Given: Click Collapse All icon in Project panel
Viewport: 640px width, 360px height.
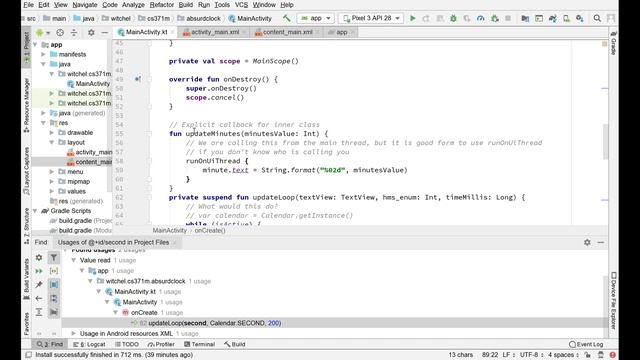Looking at the screenshot, I should pos(74,33).
